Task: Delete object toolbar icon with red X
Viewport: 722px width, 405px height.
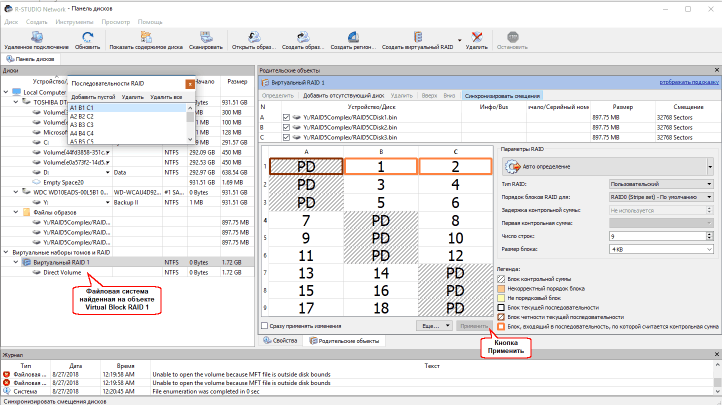Action: (x=477, y=37)
